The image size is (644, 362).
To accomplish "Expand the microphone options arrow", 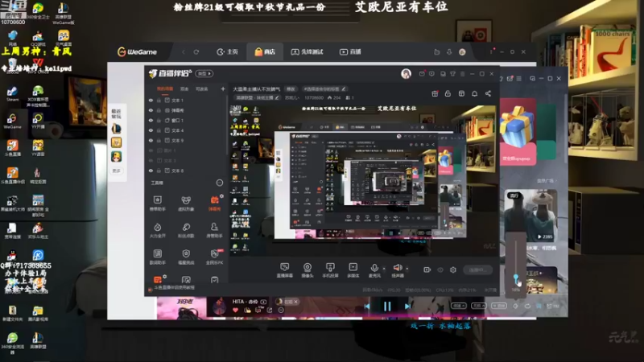I will (384, 269).
